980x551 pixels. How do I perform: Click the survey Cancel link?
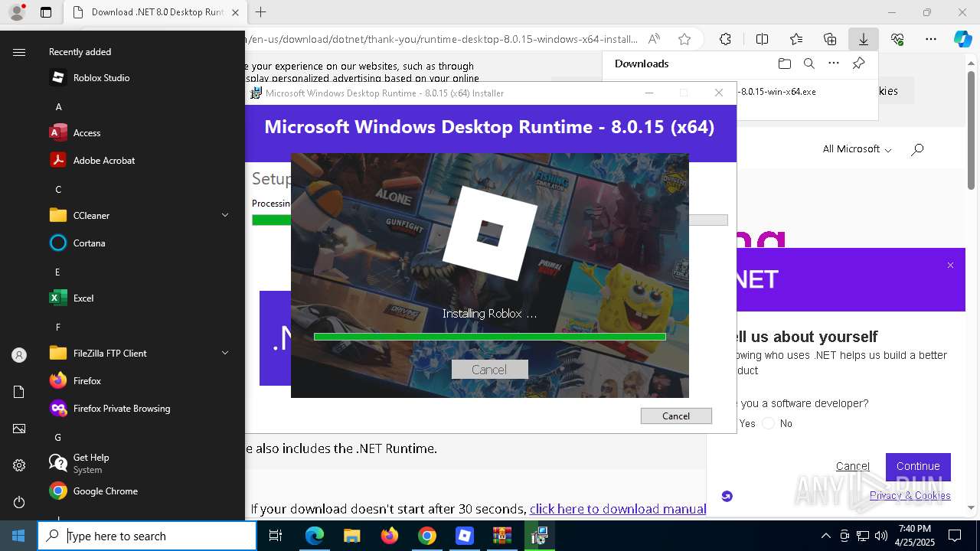click(852, 466)
